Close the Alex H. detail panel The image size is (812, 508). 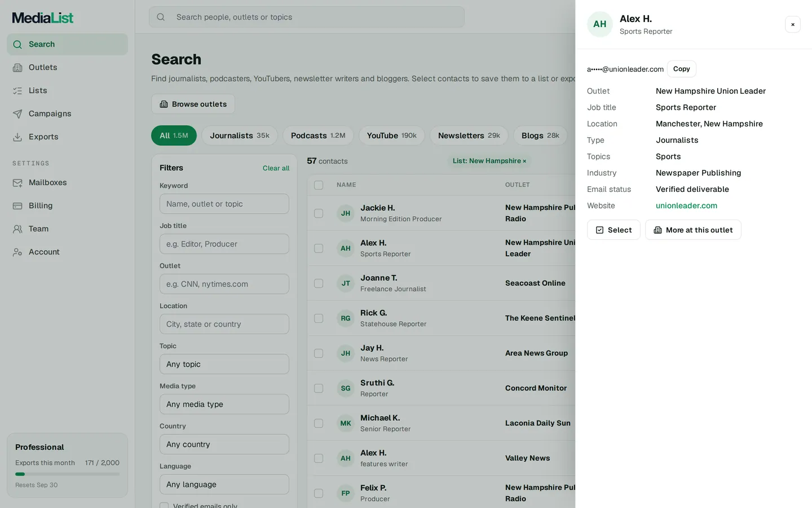click(x=793, y=24)
